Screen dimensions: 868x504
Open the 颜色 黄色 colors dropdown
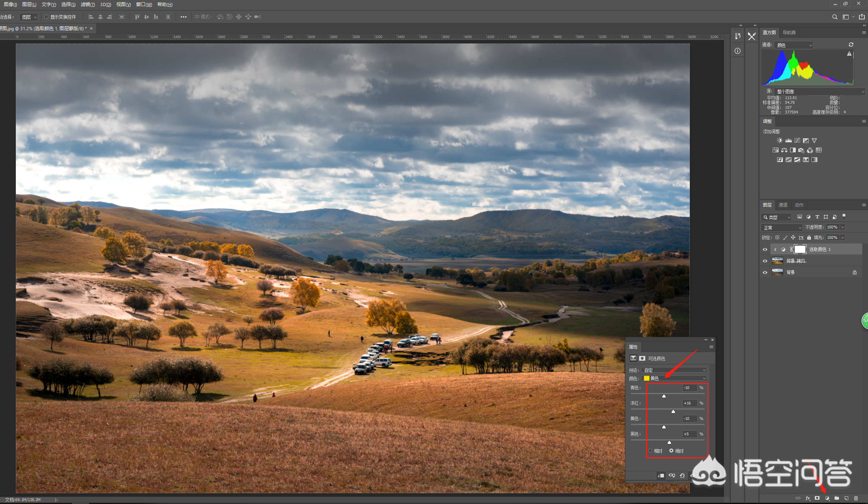point(675,378)
